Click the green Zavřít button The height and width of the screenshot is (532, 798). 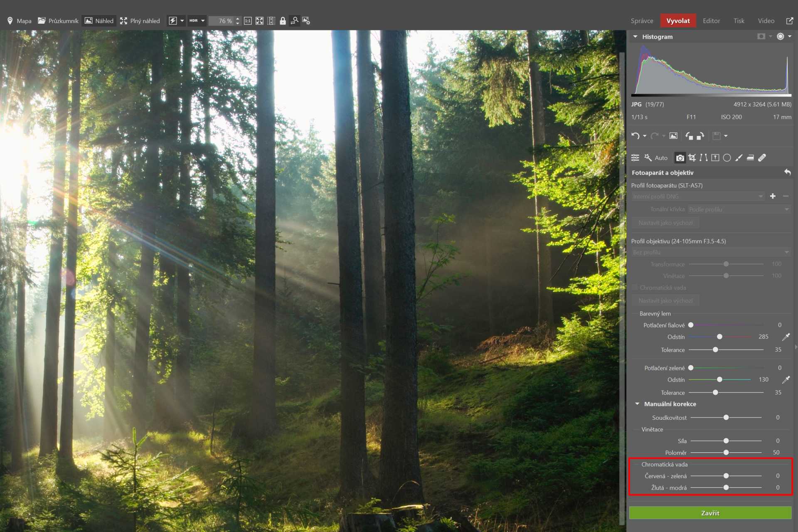click(x=710, y=513)
